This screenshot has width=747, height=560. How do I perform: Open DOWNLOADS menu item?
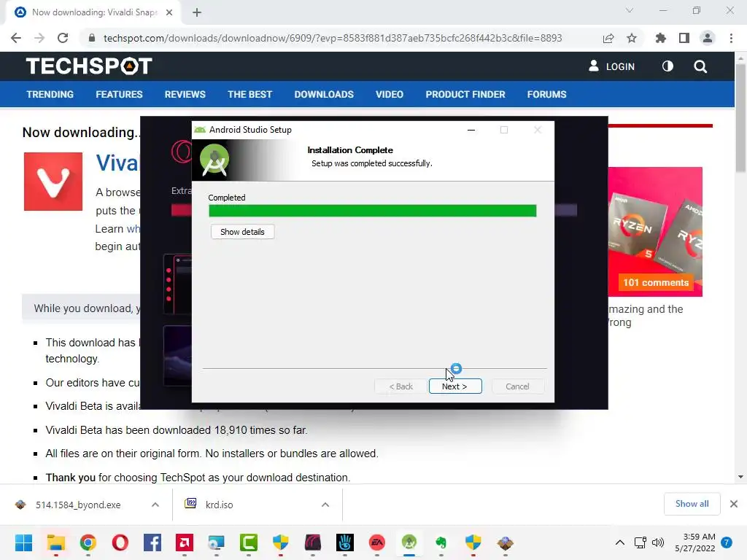point(324,94)
